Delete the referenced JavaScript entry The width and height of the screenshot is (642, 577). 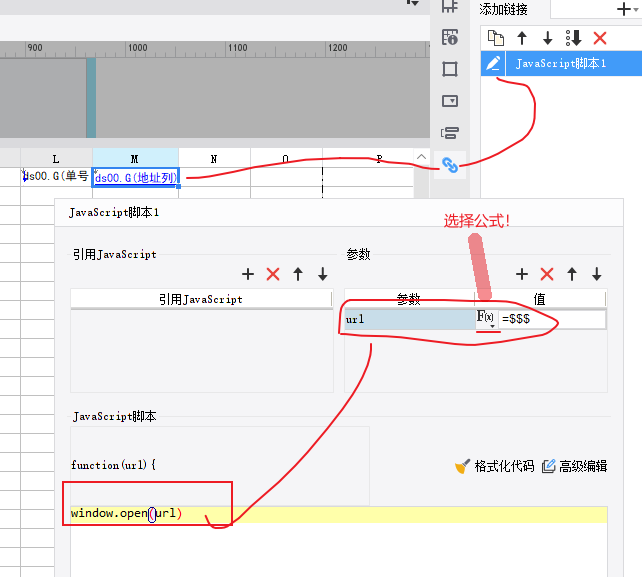click(x=273, y=274)
